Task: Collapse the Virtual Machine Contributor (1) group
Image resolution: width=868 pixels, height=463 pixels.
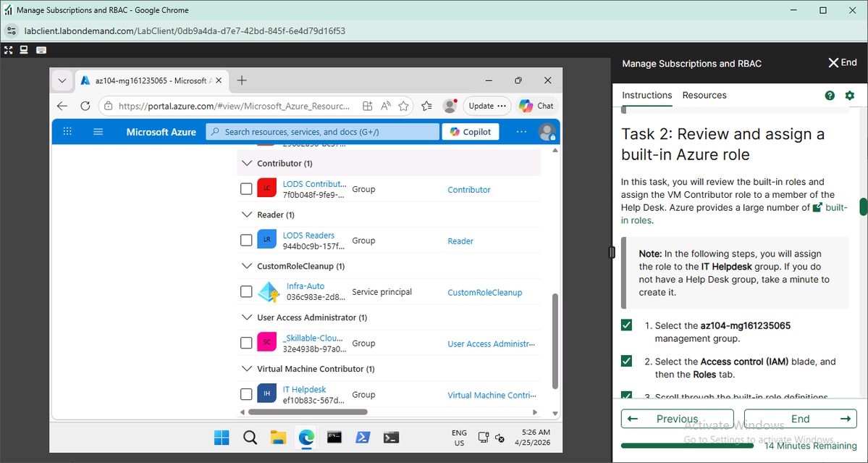Action: point(247,369)
